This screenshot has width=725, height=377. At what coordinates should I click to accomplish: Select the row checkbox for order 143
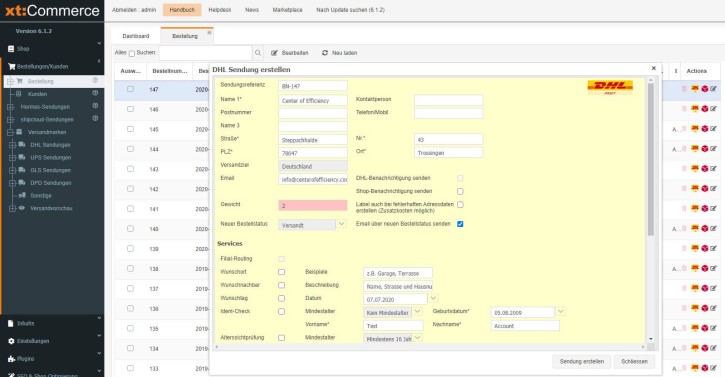click(x=130, y=168)
